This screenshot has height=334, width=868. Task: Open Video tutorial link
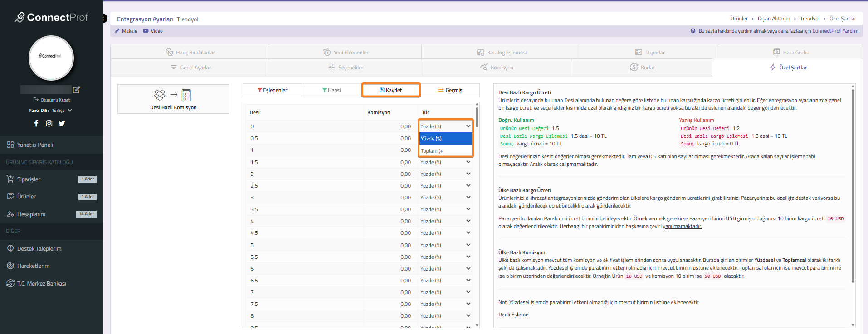pyautogui.click(x=153, y=31)
